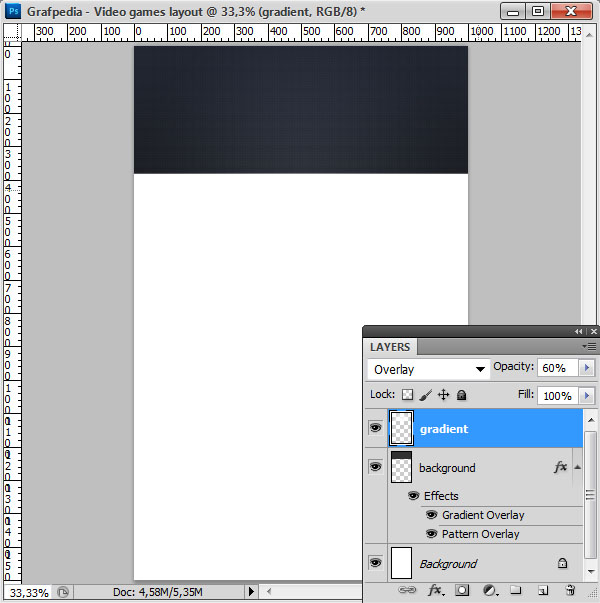Click the gradient layer thumbnail

tap(401, 428)
